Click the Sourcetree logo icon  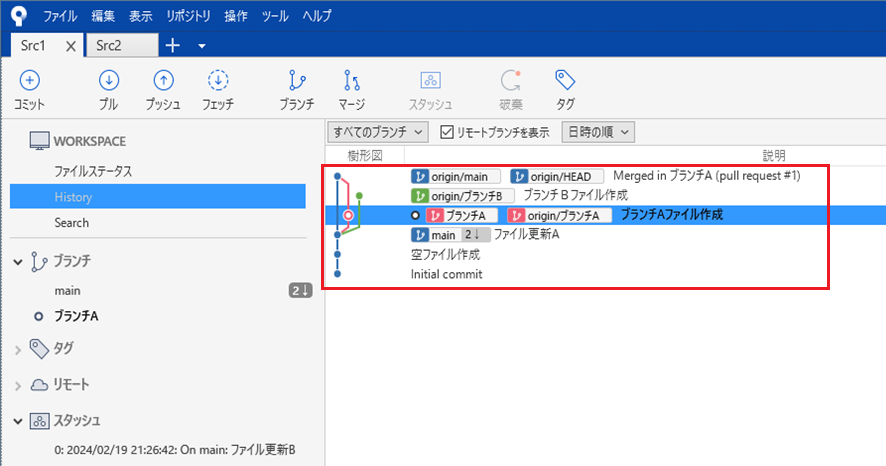coord(19,15)
